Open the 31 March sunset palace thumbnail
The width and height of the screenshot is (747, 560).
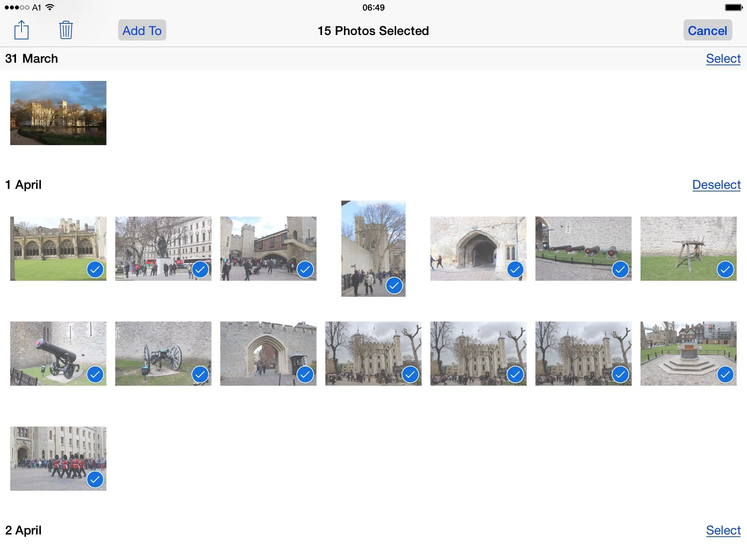coord(58,113)
